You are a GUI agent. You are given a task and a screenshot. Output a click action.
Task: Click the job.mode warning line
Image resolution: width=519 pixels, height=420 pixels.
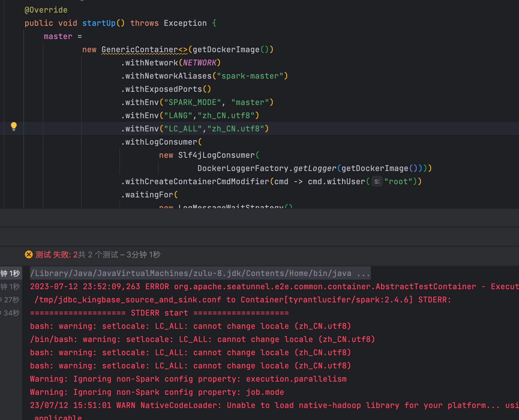[157, 392]
